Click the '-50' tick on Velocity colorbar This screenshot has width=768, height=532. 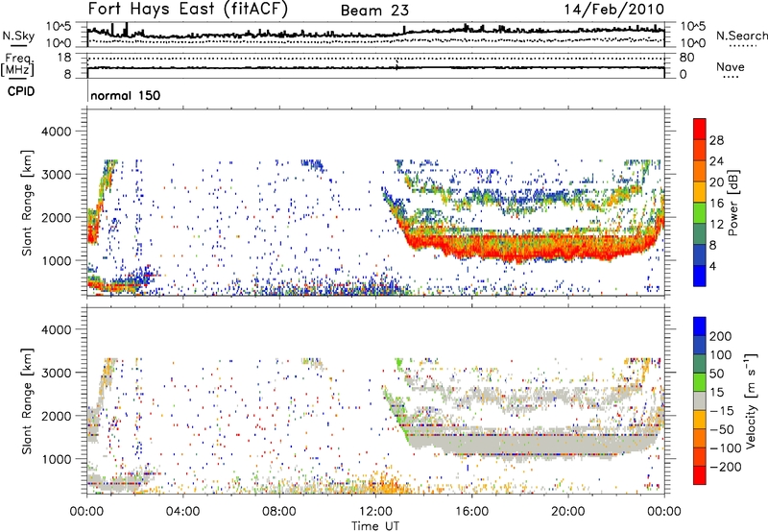(722, 429)
